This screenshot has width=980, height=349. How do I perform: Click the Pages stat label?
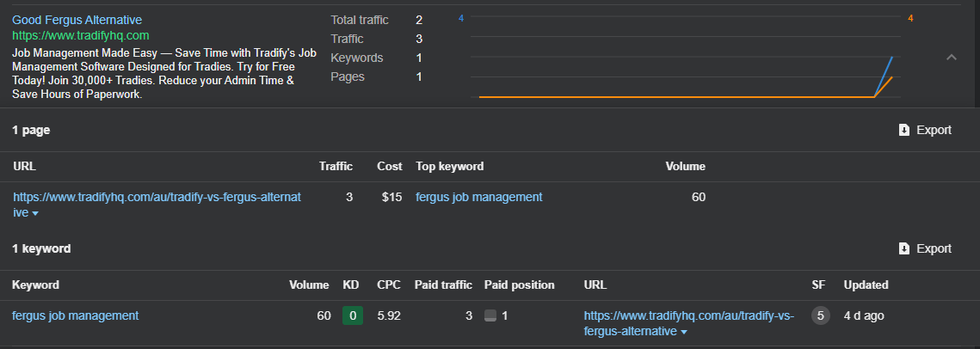(348, 77)
